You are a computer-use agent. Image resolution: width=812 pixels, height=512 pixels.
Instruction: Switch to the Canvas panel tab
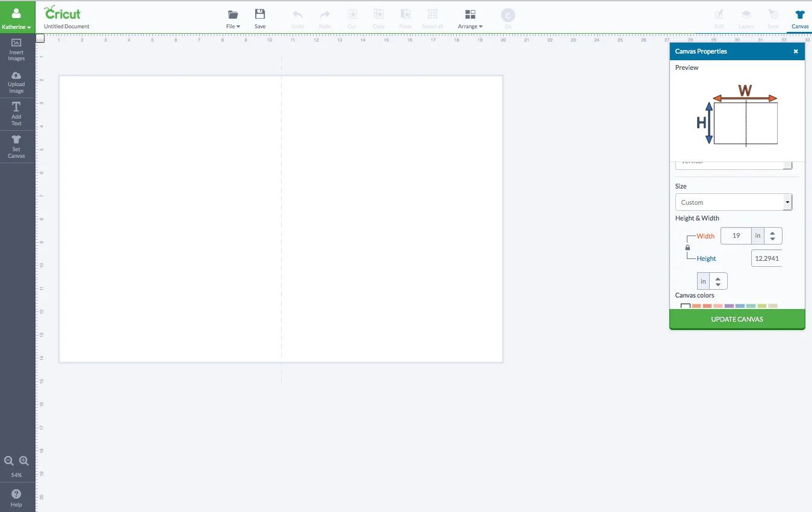pos(800,19)
